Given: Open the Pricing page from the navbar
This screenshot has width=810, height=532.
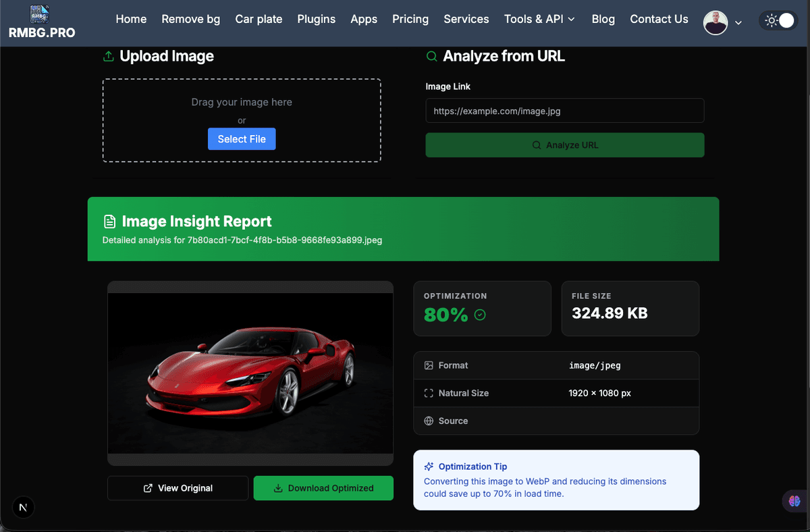Looking at the screenshot, I should 410,19.
